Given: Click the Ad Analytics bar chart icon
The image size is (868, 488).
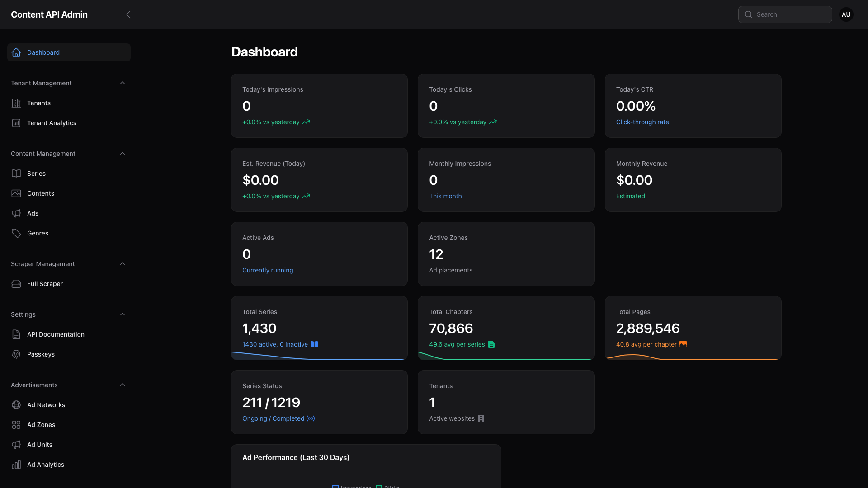Looking at the screenshot, I should [16, 465].
